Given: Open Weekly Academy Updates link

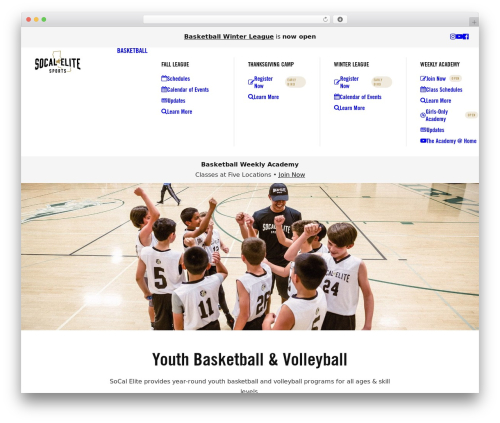Looking at the screenshot, I should [435, 130].
